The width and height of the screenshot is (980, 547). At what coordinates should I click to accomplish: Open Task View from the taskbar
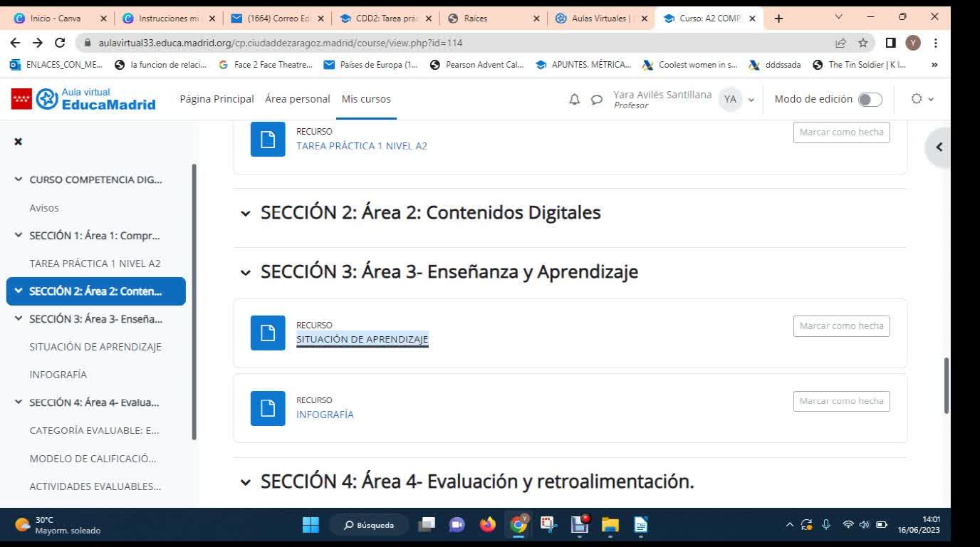click(427, 526)
